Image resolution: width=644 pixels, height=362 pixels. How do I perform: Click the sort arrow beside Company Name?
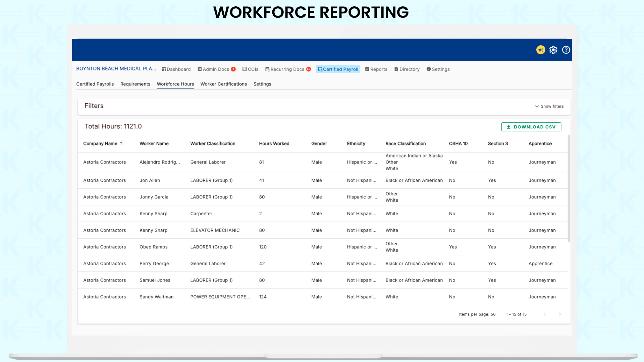[x=121, y=143]
